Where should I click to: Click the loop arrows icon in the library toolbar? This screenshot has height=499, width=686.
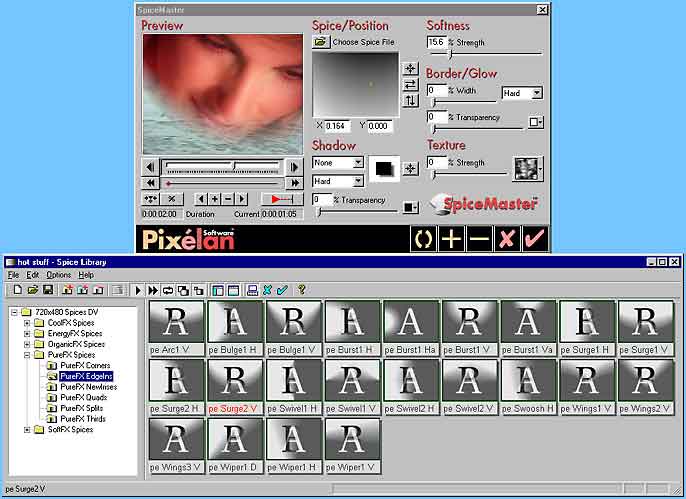168,290
